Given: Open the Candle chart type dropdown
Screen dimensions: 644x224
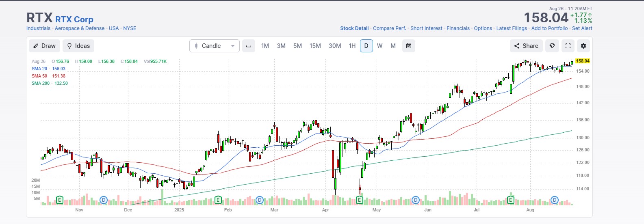Looking at the screenshot, I should pyautogui.click(x=215, y=46).
